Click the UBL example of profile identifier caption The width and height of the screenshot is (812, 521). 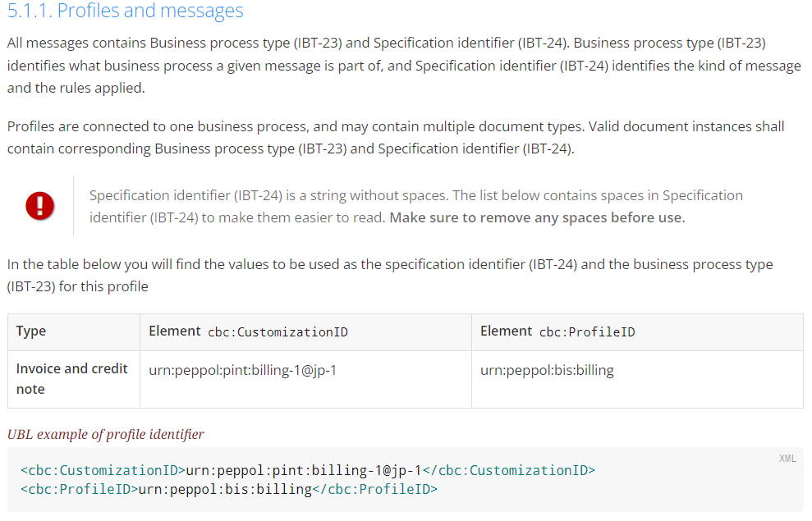106,434
